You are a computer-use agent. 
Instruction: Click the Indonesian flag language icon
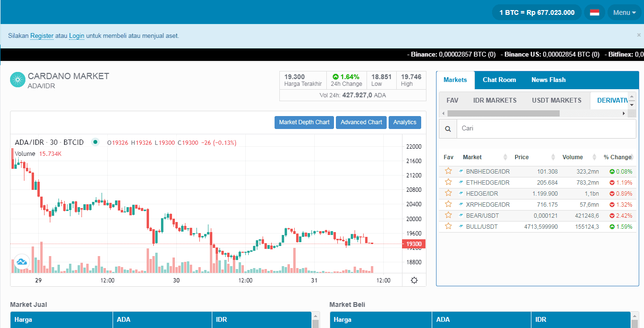[594, 12]
